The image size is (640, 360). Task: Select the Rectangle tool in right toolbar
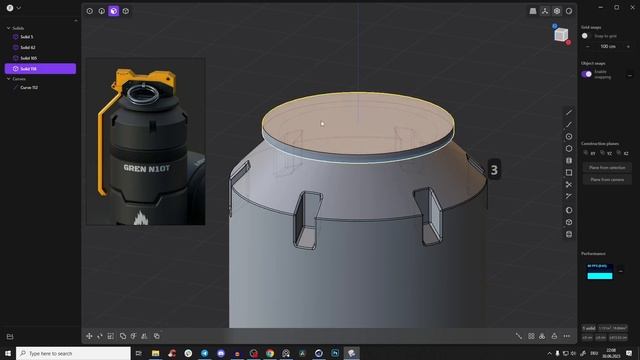pyautogui.click(x=569, y=173)
